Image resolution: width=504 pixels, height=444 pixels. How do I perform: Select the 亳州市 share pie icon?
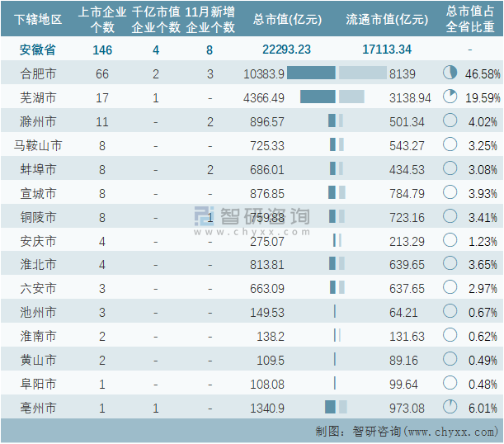pyautogui.click(x=450, y=407)
